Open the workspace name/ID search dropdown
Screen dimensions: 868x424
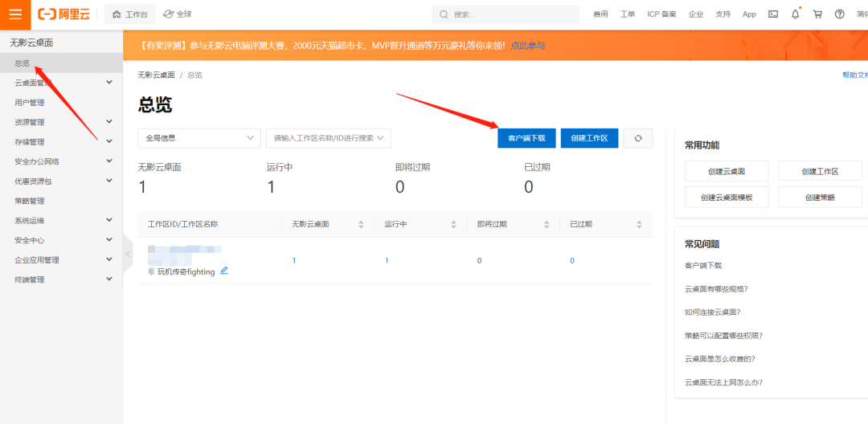pyautogui.click(x=328, y=138)
